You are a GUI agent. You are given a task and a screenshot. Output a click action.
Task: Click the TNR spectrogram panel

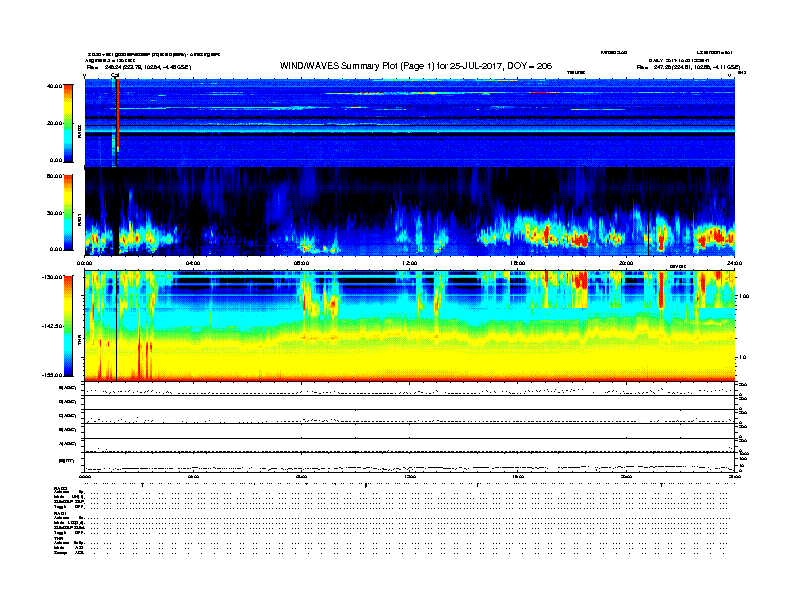(x=410, y=326)
